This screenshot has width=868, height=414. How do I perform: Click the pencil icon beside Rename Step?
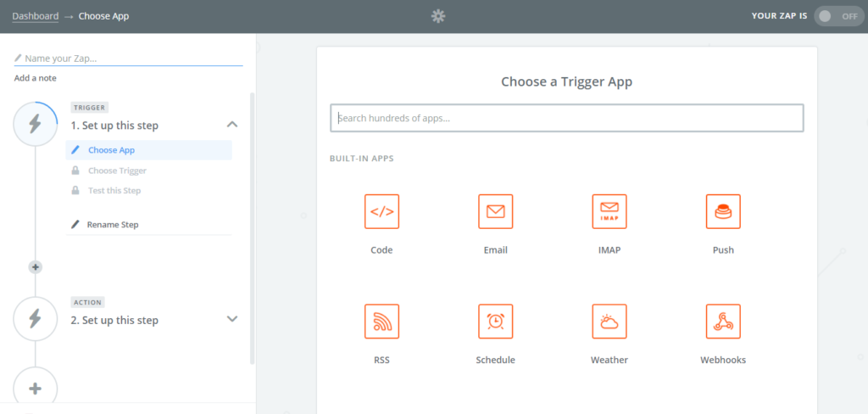(75, 225)
